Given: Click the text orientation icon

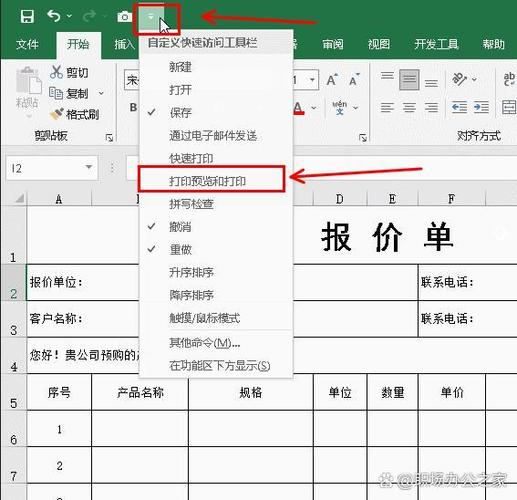Looking at the screenshot, I should [x=460, y=79].
